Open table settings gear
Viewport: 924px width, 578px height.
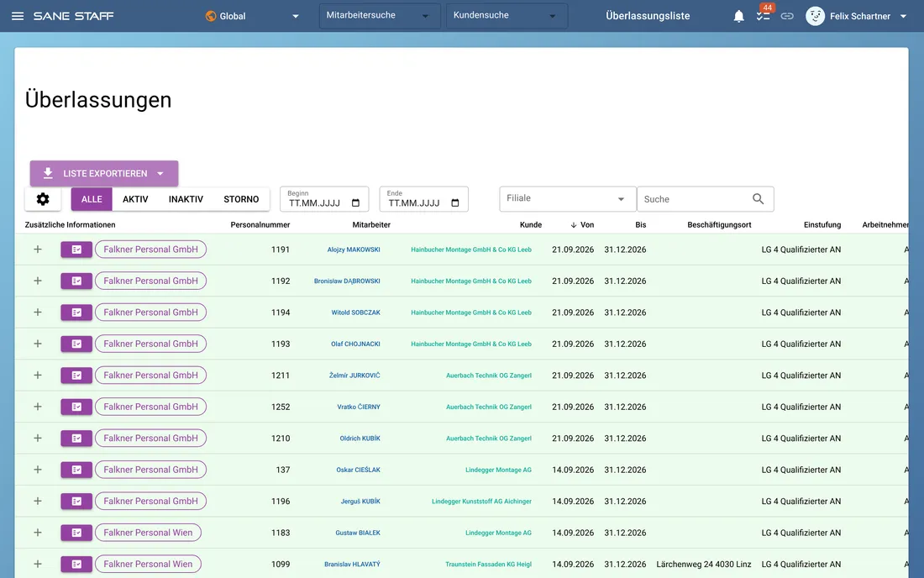point(43,199)
